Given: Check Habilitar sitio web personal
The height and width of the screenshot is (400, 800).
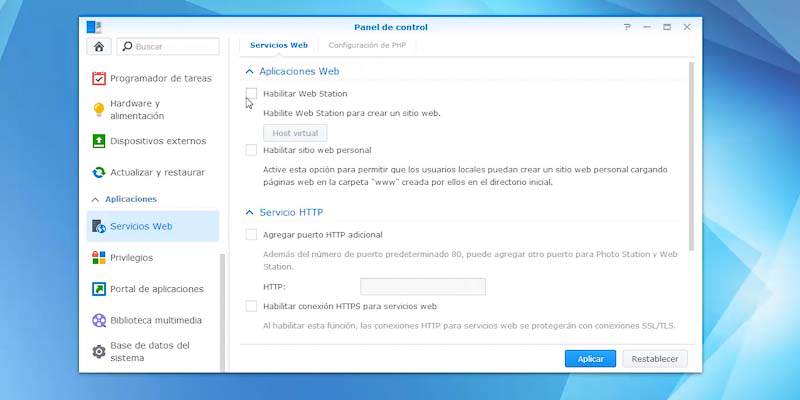Looking at the screenshot, I should pos(251,150).
